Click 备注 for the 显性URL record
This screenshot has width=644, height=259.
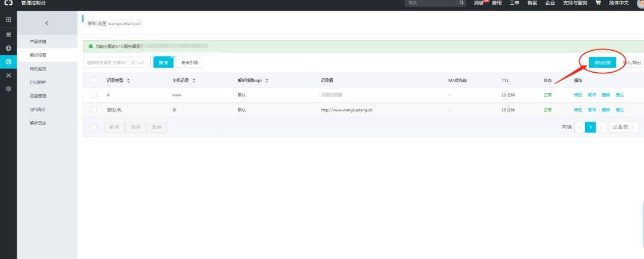[x=620, y=110]
